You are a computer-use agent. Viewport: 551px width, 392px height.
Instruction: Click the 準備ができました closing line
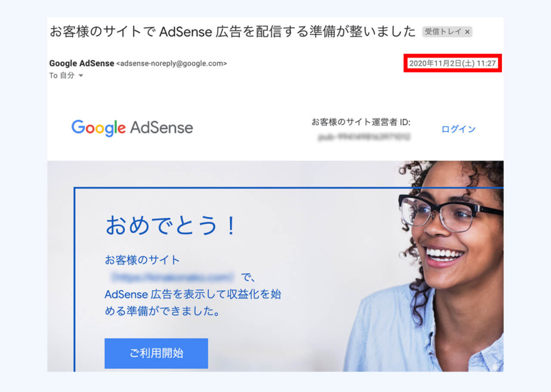pos(163,311)
